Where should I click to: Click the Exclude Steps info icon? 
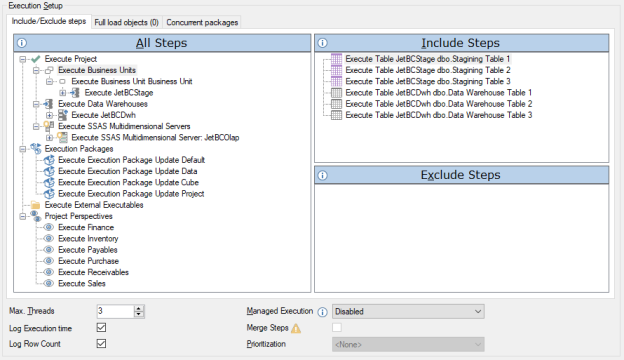click(x=322, y=175)
